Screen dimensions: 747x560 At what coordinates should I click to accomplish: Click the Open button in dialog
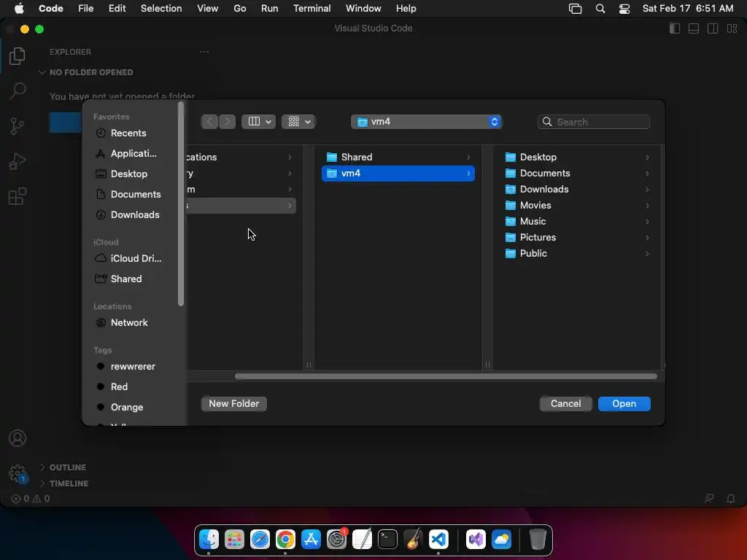624,404
